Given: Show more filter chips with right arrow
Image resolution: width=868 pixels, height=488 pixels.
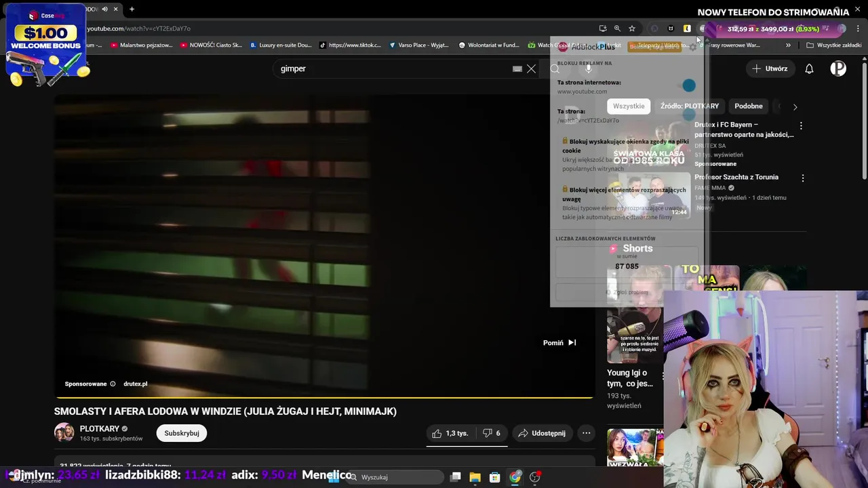Looking at the screenshot, I should (x=795, y=106).
